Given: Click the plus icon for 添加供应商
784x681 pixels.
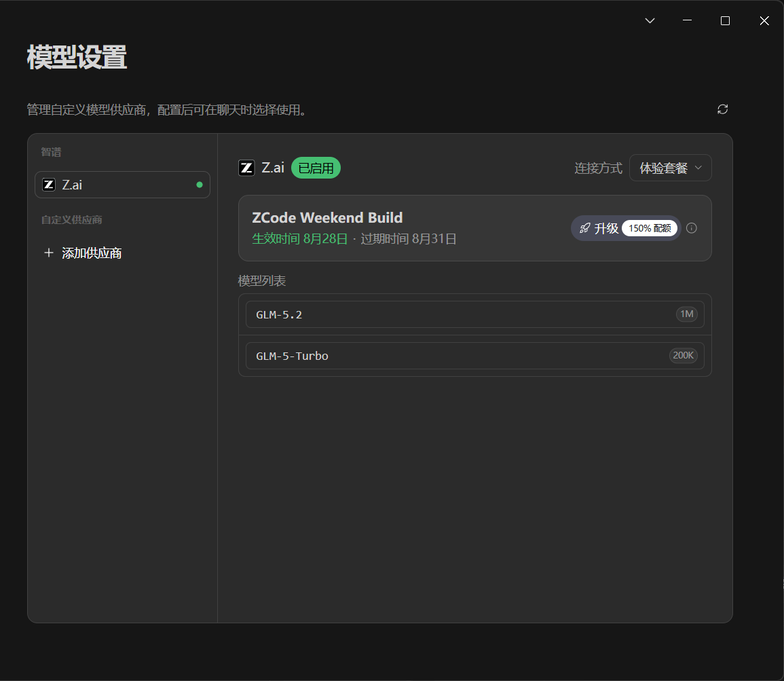Looking at the screenshot, I should [x=48, y=253].
